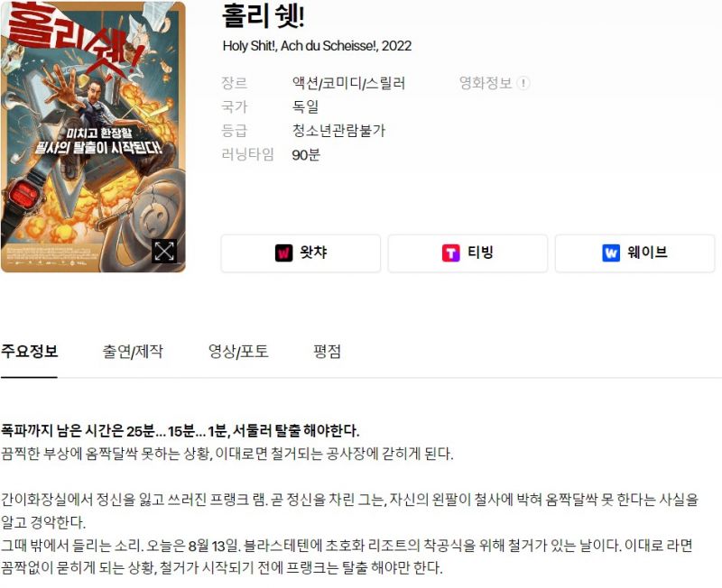Open the 왓챠 streaming button
The width and height of the screenshot is (722, 588).
tap(301, 253)
